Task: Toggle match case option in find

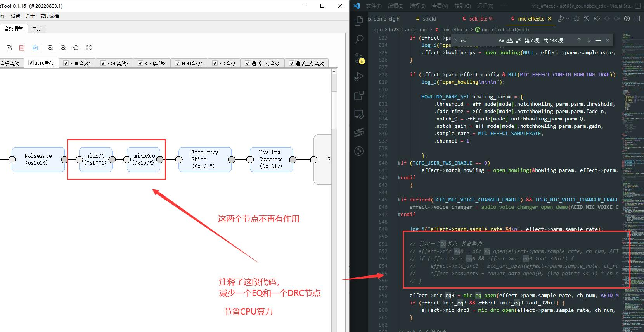Action: coord(501,40)
